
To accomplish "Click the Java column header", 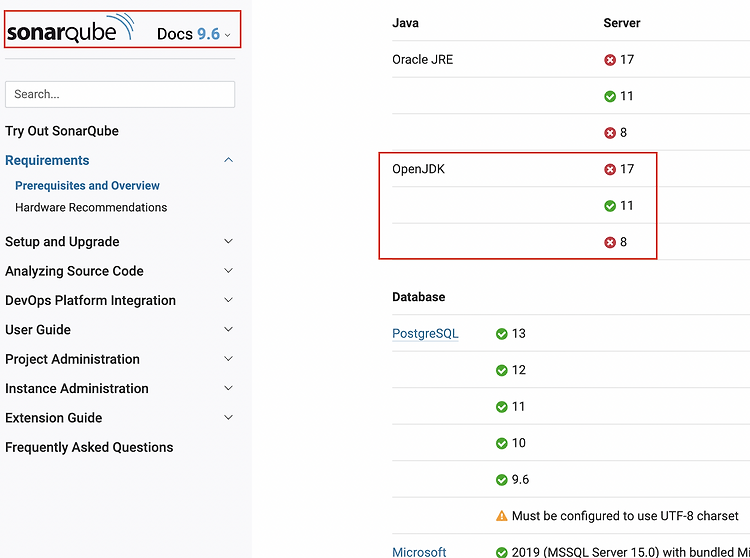I will (x=405, y=23).
